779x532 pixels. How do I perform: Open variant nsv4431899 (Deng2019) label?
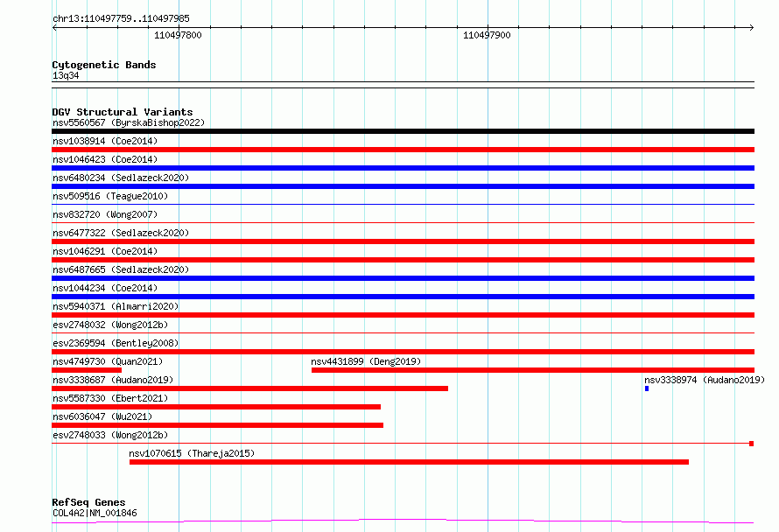[366, 361]
